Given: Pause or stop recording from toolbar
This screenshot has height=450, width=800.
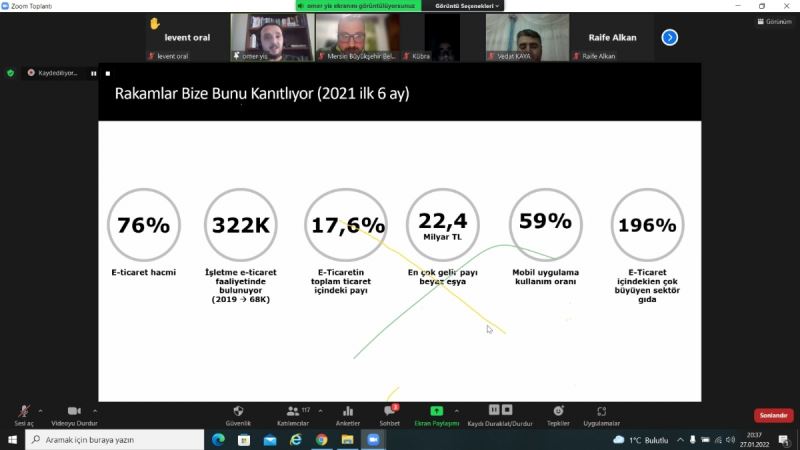Looking at the screenshot, I should (x=500, y=414).
